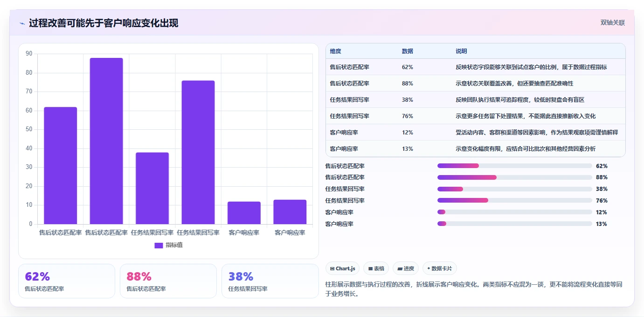Click the chart bar with value 76
The height and width of the screenshot is (317, 644).
pos(198,152)
